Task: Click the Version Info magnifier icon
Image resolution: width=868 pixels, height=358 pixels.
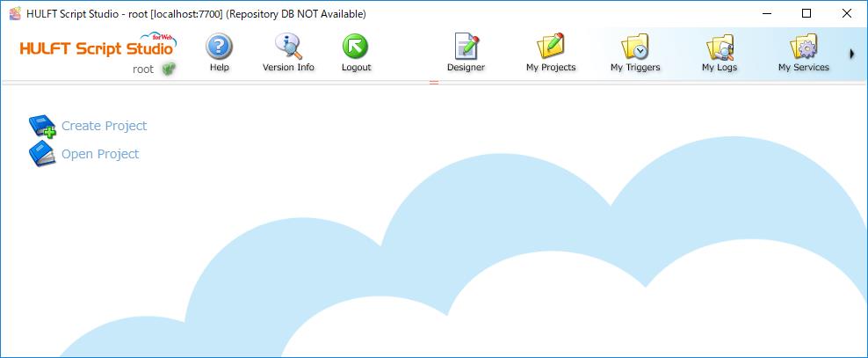Action: 288,46
